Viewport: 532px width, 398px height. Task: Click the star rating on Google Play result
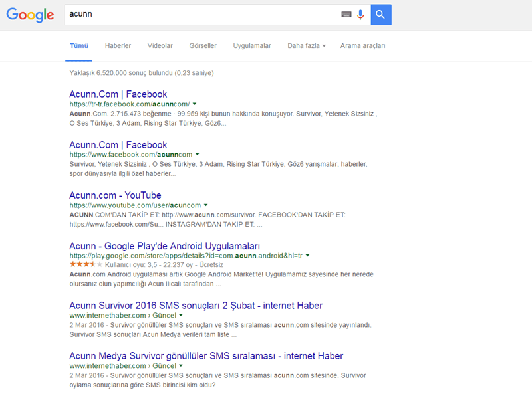tap(86, 264)
